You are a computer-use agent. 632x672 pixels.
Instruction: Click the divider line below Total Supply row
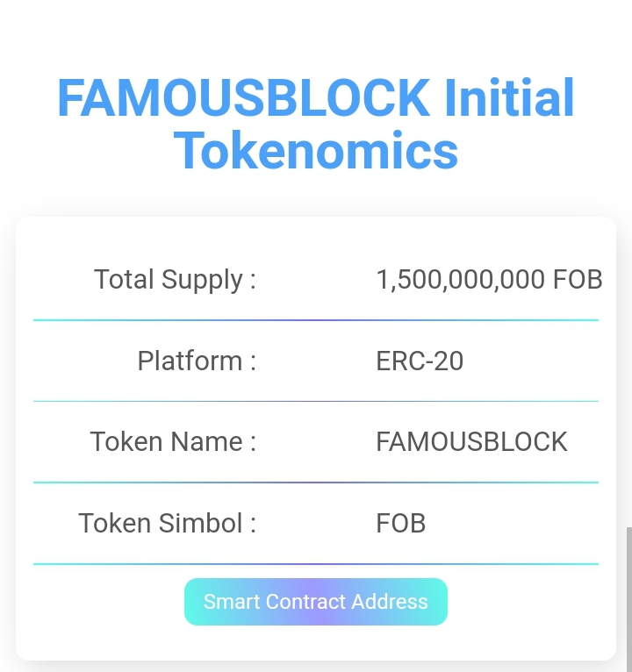coord(316,320)
